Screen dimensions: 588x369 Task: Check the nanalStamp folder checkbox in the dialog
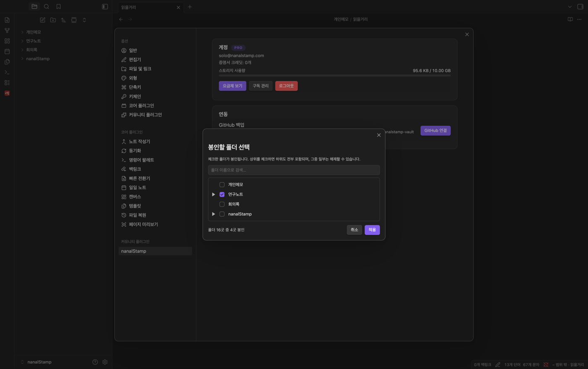point(222,214)
